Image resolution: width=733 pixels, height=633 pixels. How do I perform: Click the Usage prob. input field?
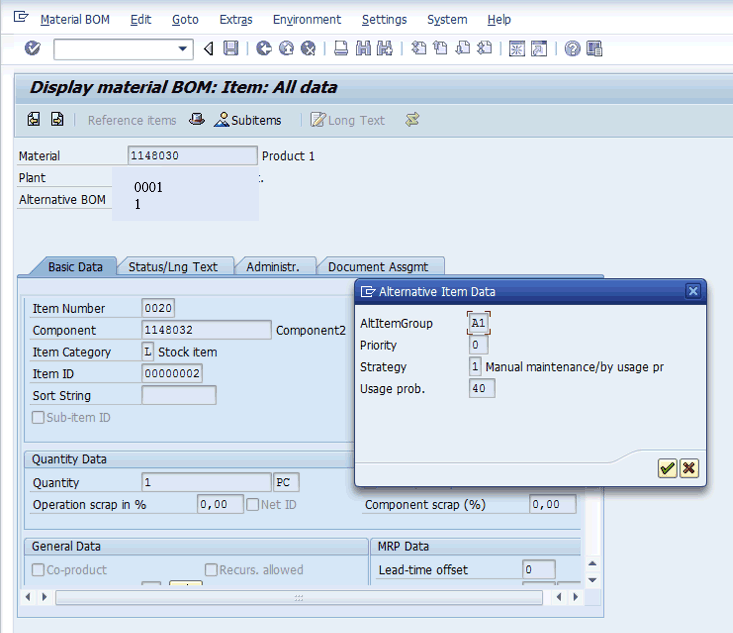coord(482,388)
